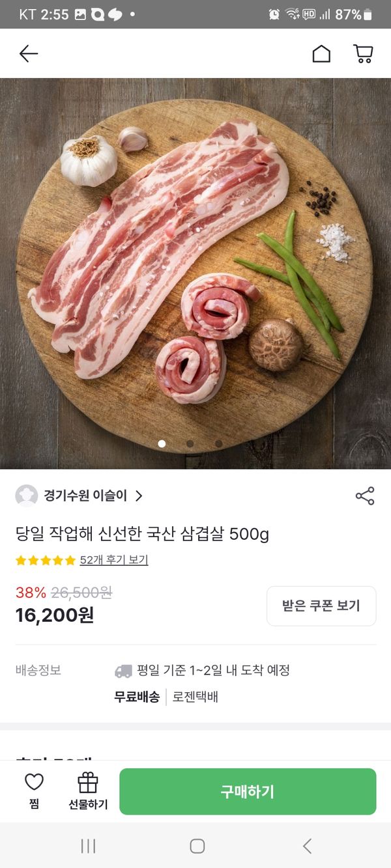This screenshot has width=391, height=868.
Task: Open seller page 경기수원 이슬이
Action: [x=85, y=496]
